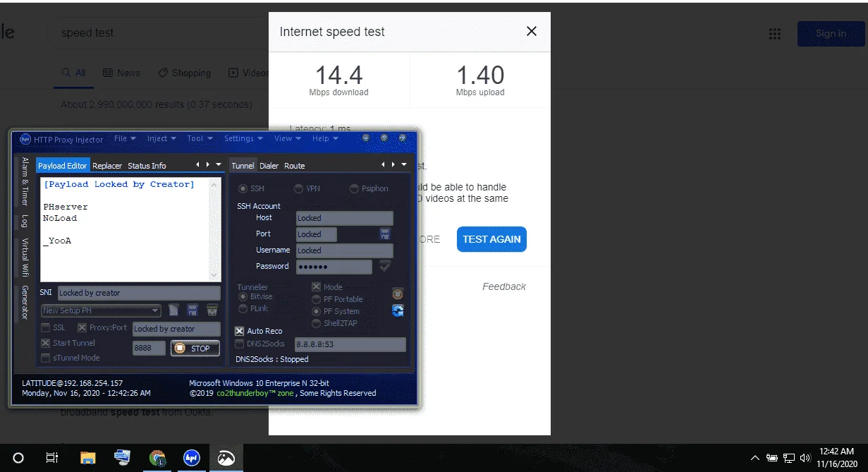The width and height of the screenshot is (868, 472).
Task: Click the left panel's tab scroll-right arrow
Action: [207, 164]
